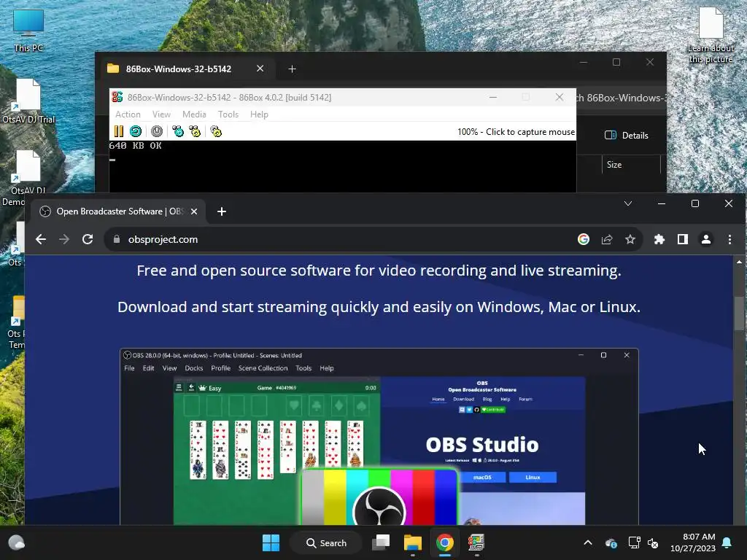Open Chrome tab search chevron
Screen dimensions: 747x560
coord(628,204)
